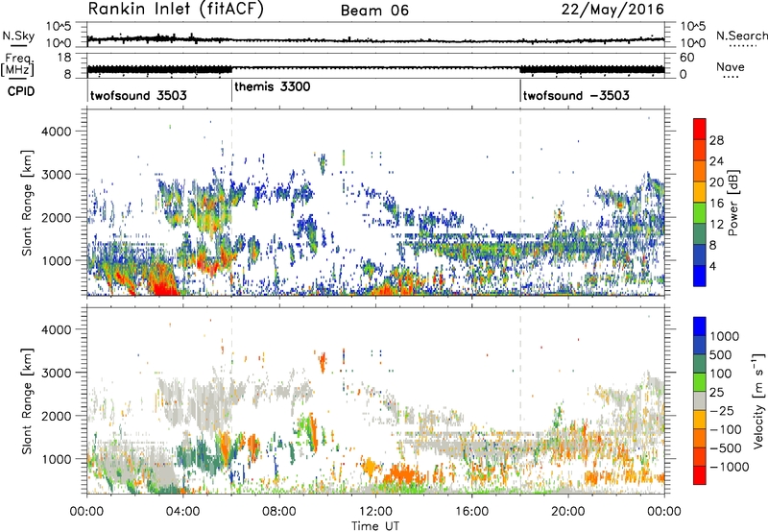Screen dimensions: 768x532
Task: Click the CPID boundary tick before "themis 3300"
Action: 231,90
